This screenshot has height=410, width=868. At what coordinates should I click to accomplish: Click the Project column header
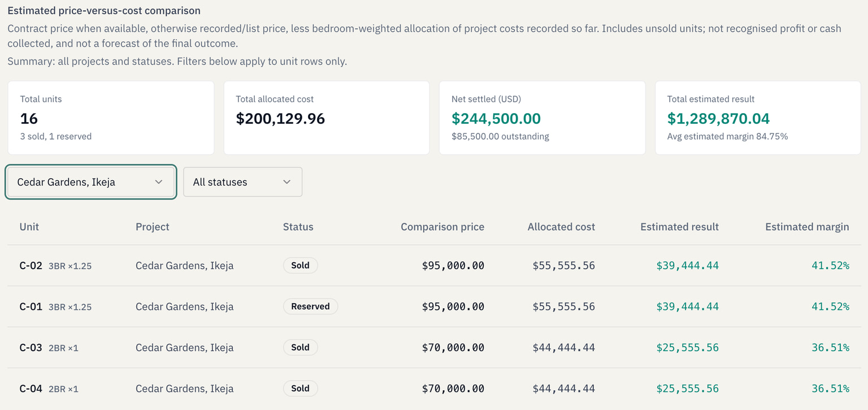pos(153,227)
